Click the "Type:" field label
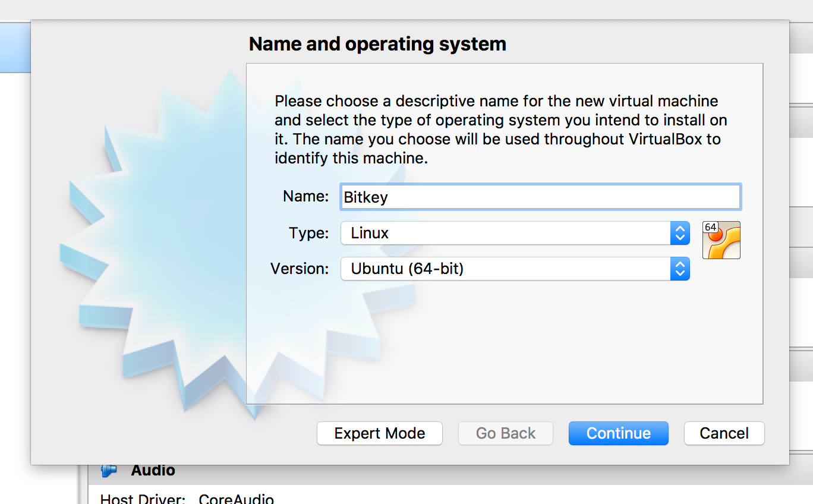 pyautogui.click(x=309, y=233)
